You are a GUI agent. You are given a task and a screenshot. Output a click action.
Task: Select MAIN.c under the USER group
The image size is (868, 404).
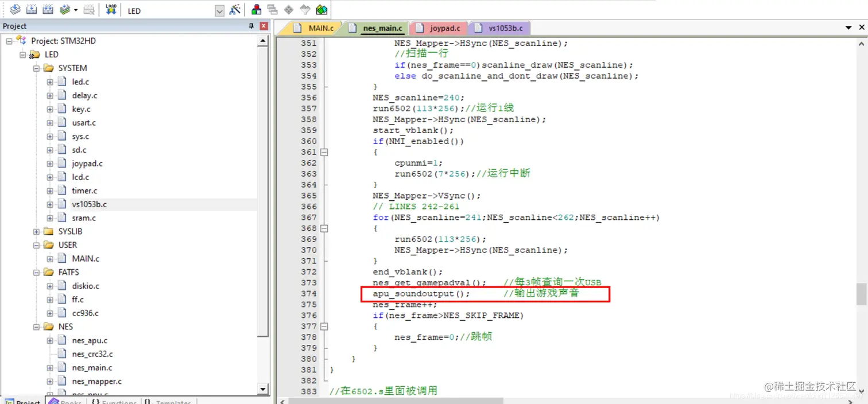click(x=86, y=259)
